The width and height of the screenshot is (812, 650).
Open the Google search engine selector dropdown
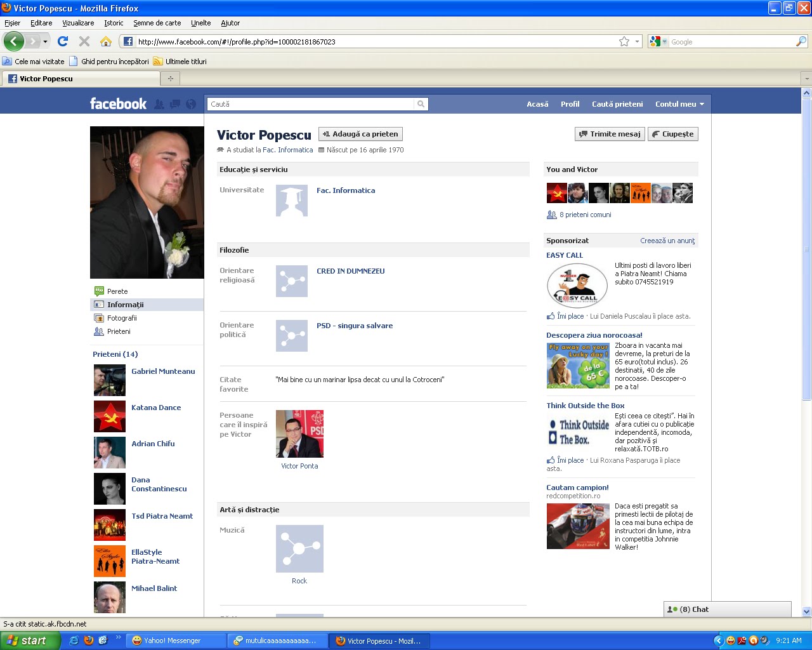pyautogui.click(x=659, y=42)
